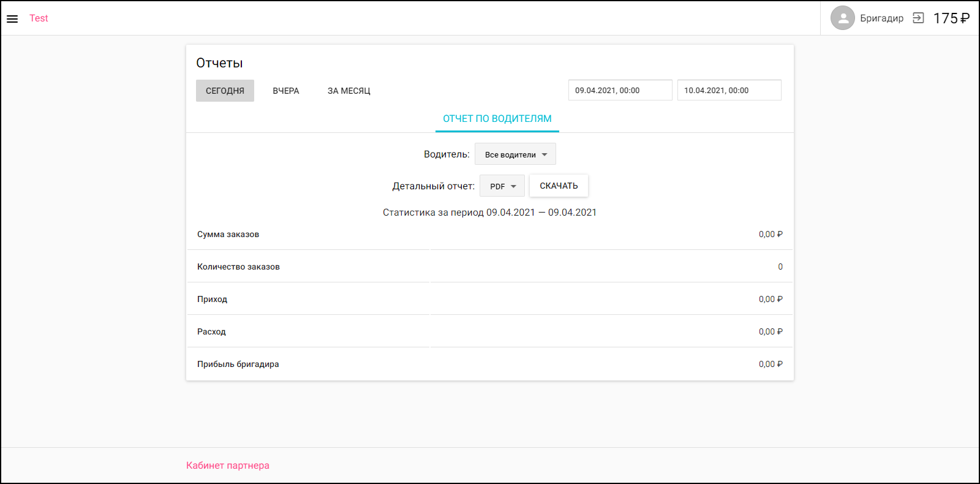Click the user avatar icon
980x484 pixels.
pyautogui.click(x=842, y=18)
